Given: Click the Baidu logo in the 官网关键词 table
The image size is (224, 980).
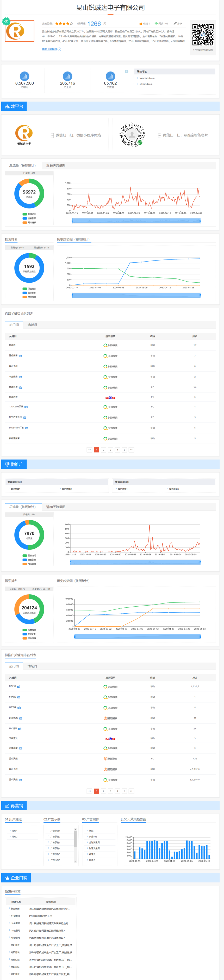Looking at the screenshot, I should tap(110, 397).
